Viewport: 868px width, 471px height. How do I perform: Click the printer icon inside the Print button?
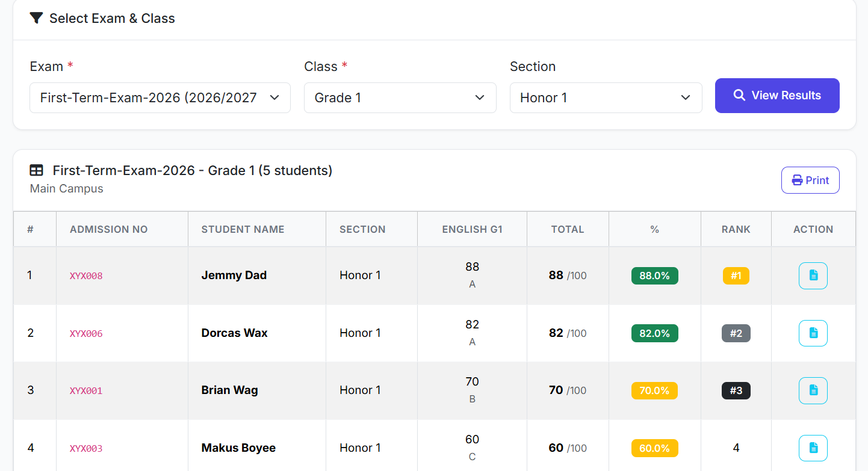796,180
